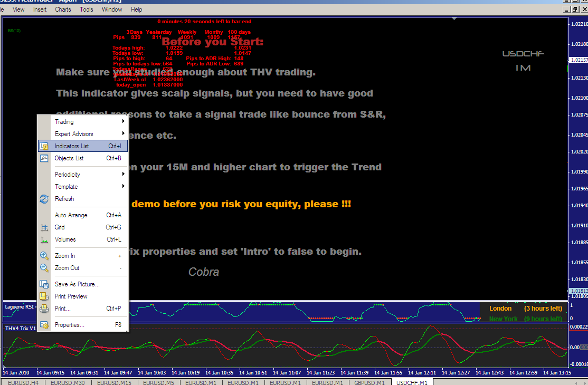Click the 'Before you Start:' heading

click(x=213, y=42)
